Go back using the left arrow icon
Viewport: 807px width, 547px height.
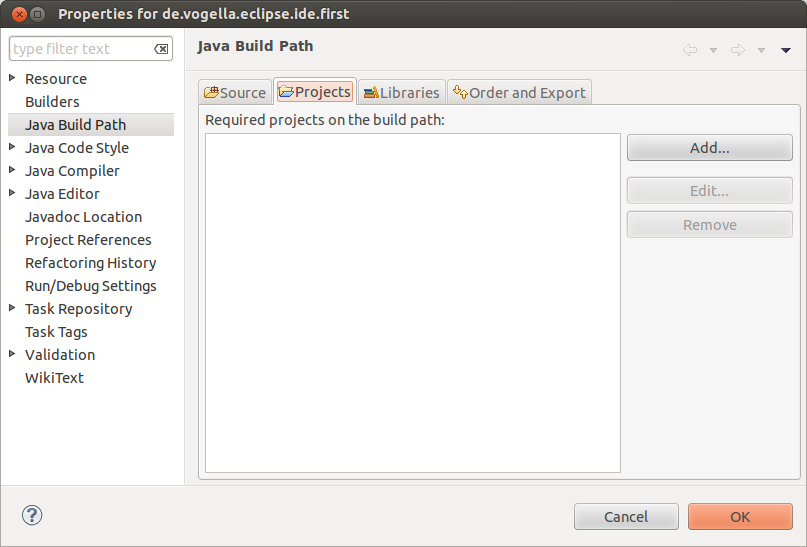(x=690, y=50)
